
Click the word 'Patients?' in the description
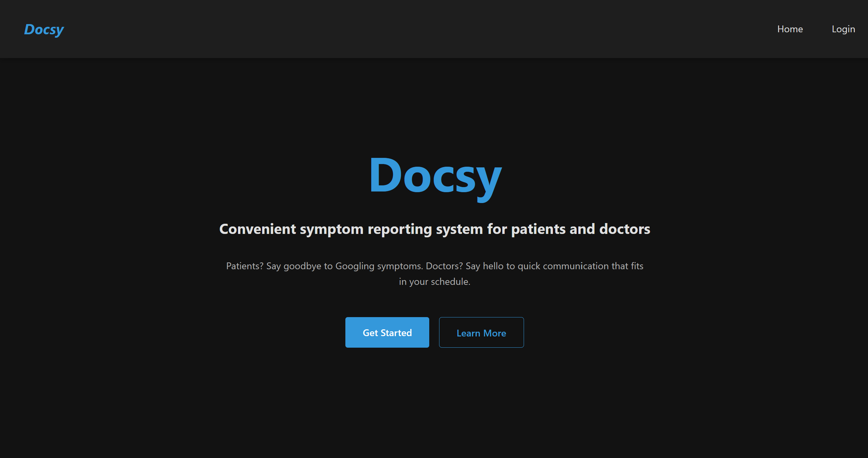(245, 266)
